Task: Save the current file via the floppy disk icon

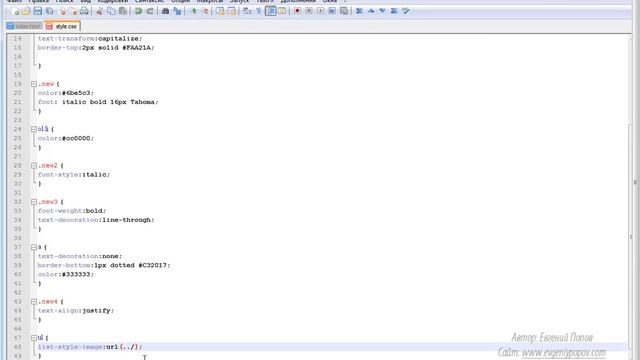Action: (x=38, y=11)
